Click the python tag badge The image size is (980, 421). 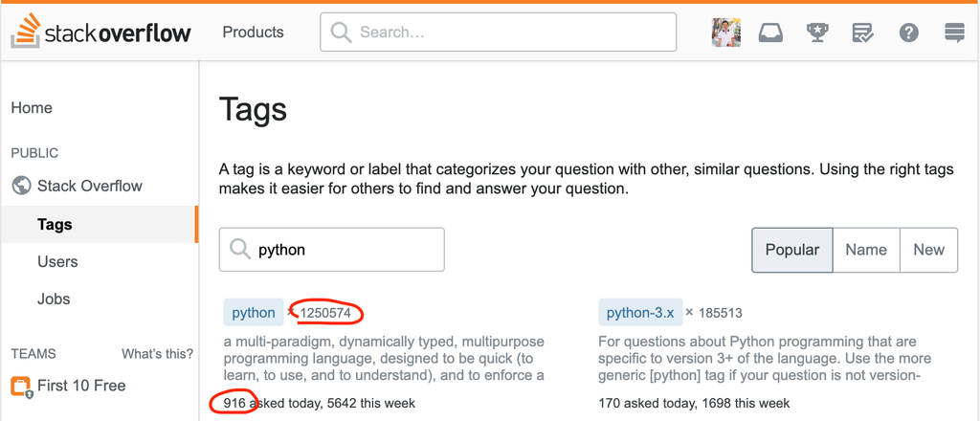pyautogui.click(x=254, y=313)
